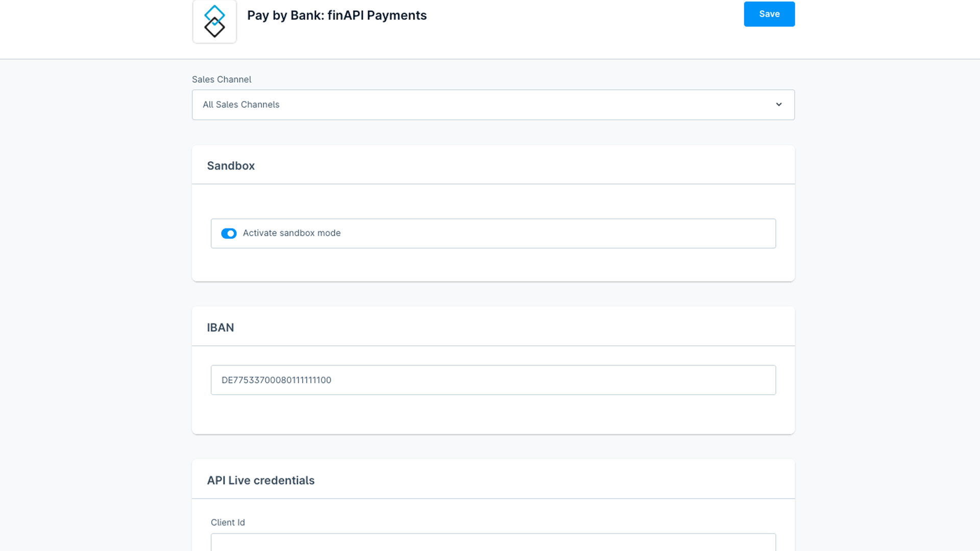Viewport: 980px width, 551px height.
Task: Click the blue top diamond of the plugin logo
Action: 214,13
